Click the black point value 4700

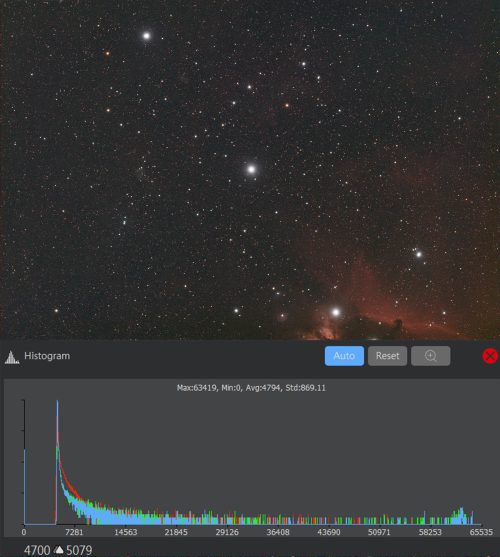[37, 550]
